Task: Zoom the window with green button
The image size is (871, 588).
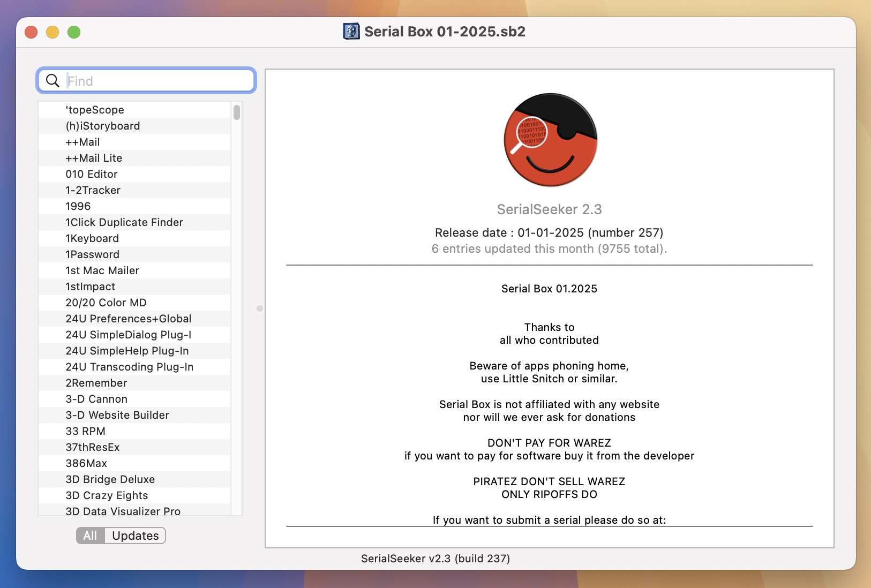Action: [74, 32]
